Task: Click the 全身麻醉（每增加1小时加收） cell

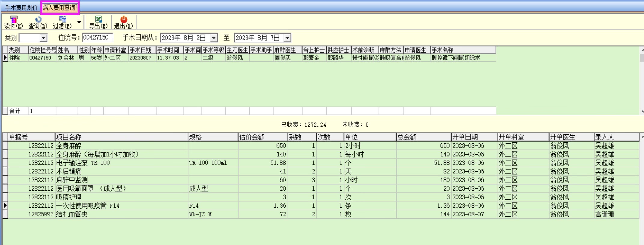Action: [121, 155]
